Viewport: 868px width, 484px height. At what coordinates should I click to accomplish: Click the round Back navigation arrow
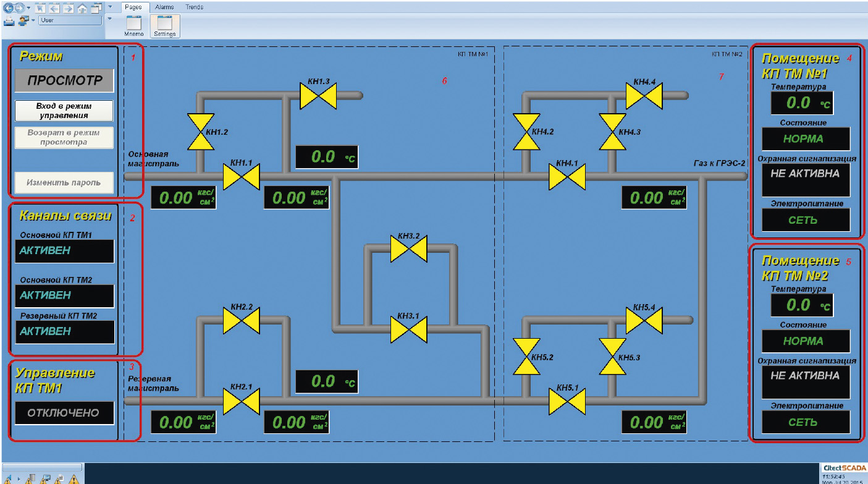point(8,8)
